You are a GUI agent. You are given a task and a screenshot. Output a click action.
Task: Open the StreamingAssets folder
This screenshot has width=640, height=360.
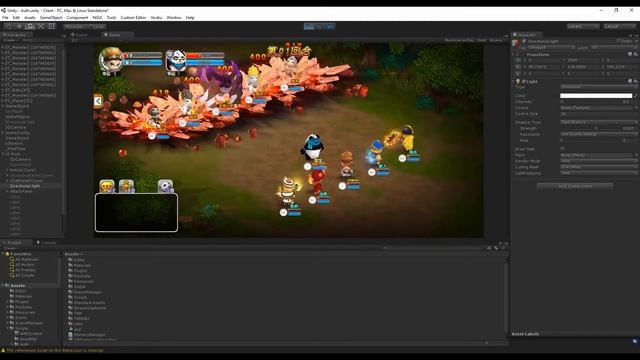[x=90, y=308]
